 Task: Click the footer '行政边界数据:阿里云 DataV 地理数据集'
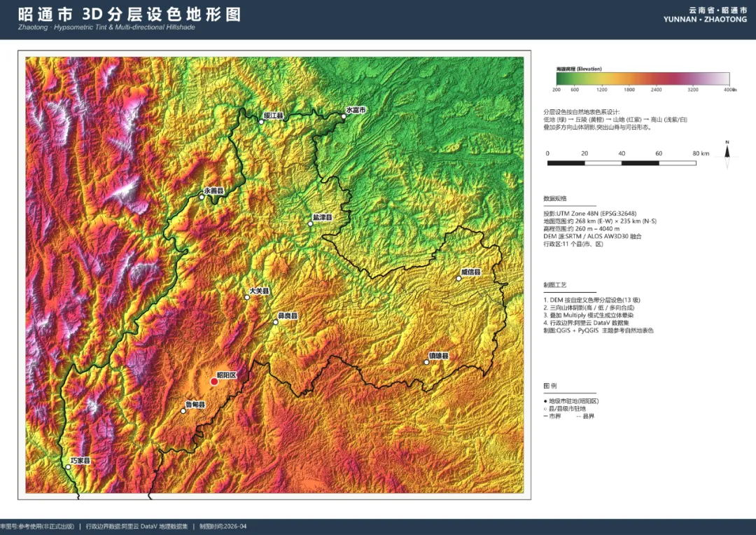pos(137,527)
